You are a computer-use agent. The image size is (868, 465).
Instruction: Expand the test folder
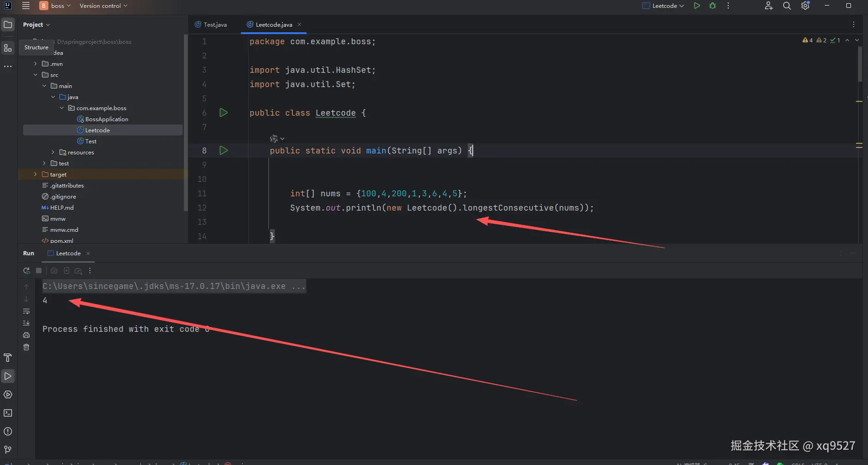click(44, 163)
